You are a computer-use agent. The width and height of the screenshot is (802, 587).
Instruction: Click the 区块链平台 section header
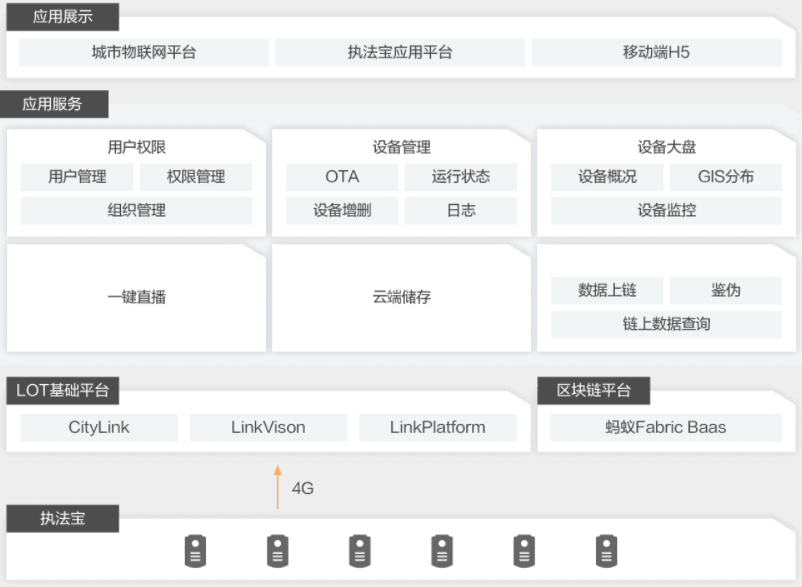(594, 391)
